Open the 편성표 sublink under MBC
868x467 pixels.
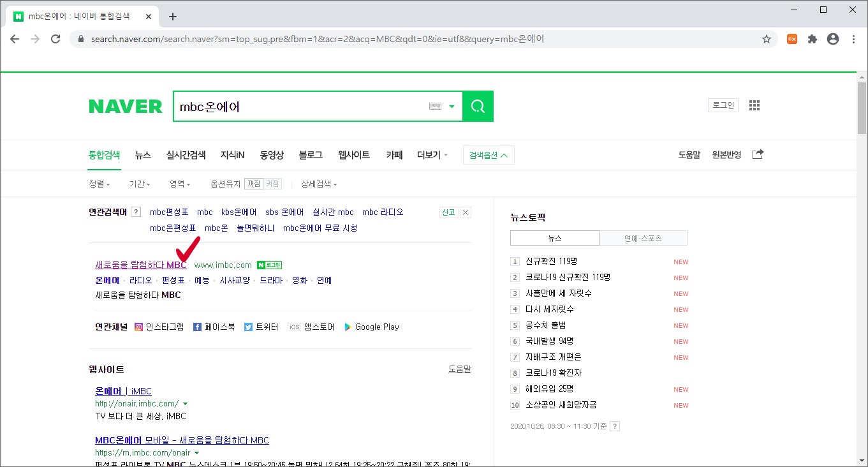click(173, 280)
